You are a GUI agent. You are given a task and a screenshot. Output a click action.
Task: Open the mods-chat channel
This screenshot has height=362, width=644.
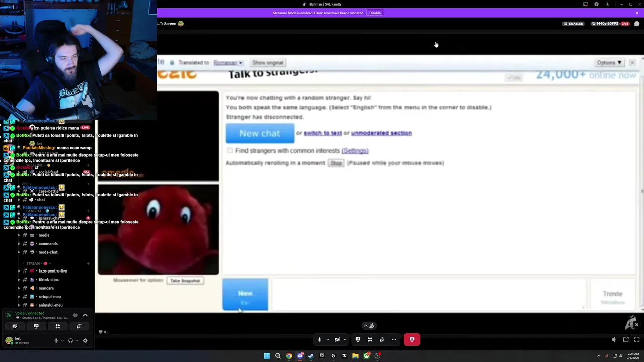tap(48, 252)
